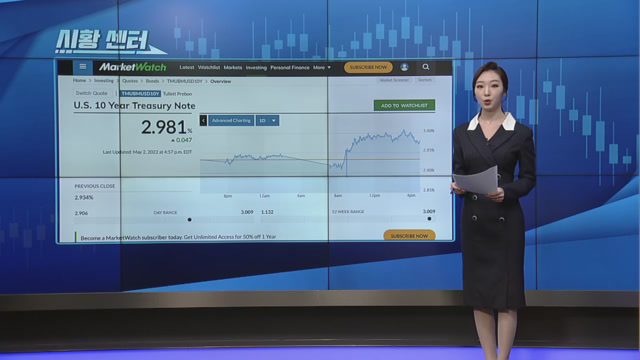The width and height of the screenshot is (640, 360).
Task: Click the search magnifier icon
Action: (426, 67)
